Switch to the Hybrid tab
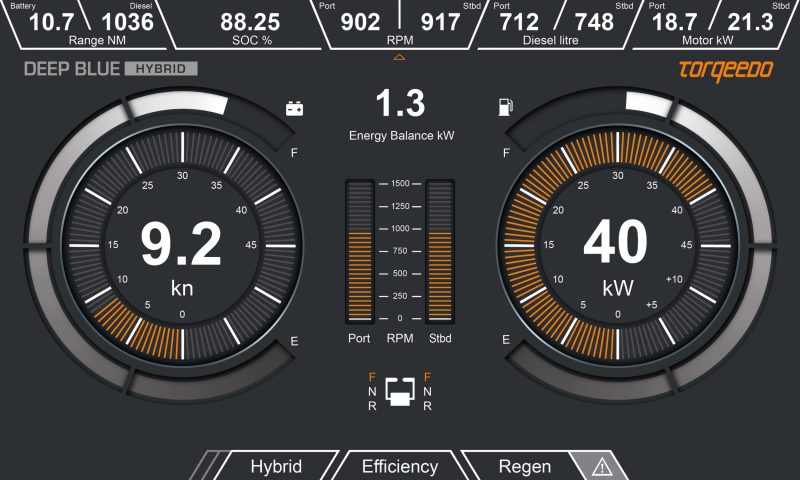800x480 pixels. point(276,466)
